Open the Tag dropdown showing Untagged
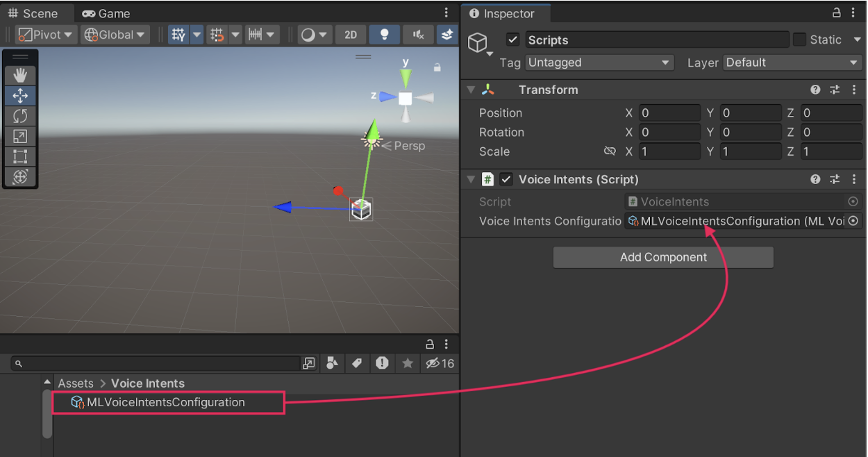 [x=599, y=63]
